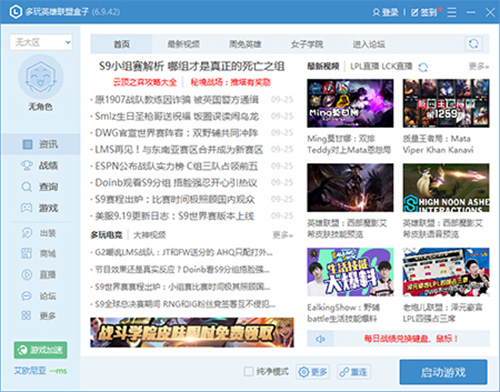Open the 秘境战场 red link

230,82
